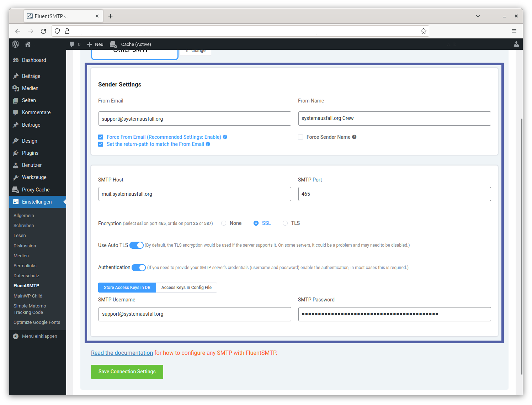532x405 pixels.
Task: Open FluentSMTP settings submenu
Action: point(26,286)
